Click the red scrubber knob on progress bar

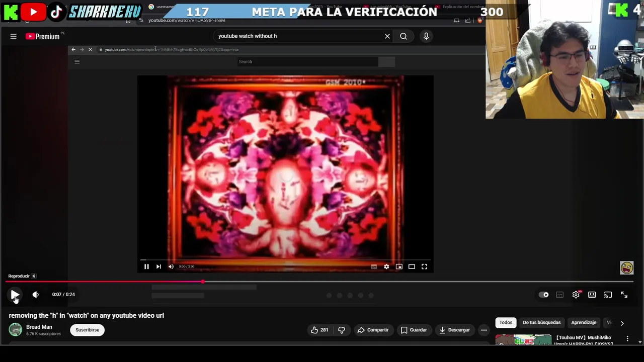tap(203, 282)
